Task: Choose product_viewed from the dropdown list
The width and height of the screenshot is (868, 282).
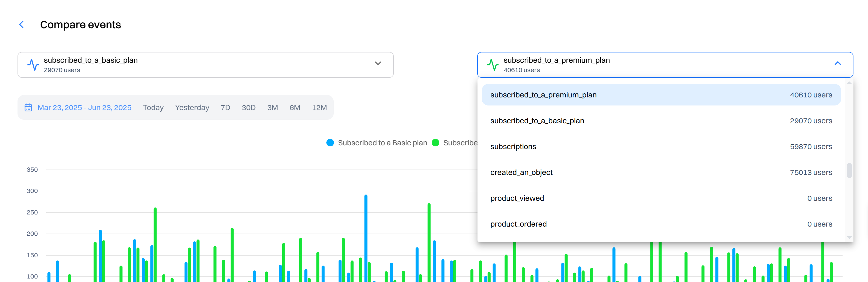Action: click(x=661, y=198)
